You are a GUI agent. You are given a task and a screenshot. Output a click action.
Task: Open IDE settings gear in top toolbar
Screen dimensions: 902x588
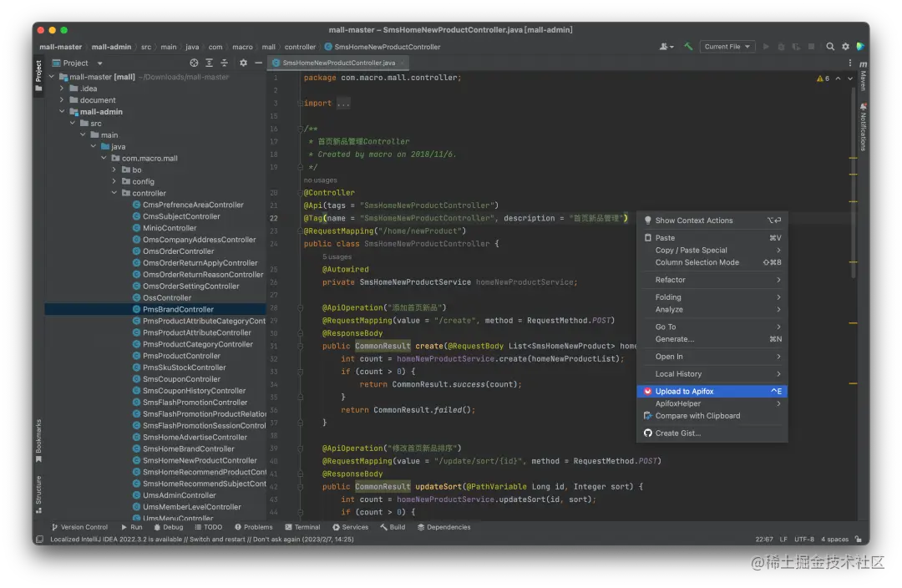click(845, 47)
